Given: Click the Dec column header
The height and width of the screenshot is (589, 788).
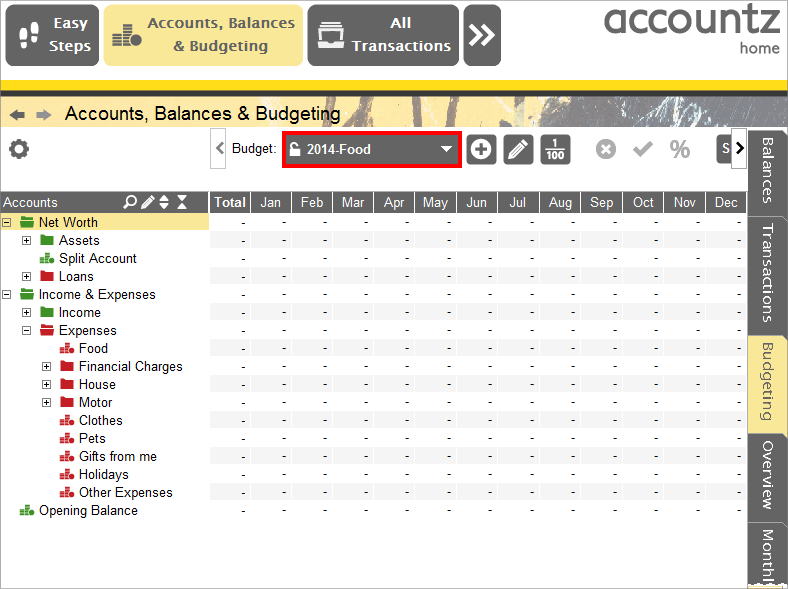Looking at the screenshot, I should [726, 203].
